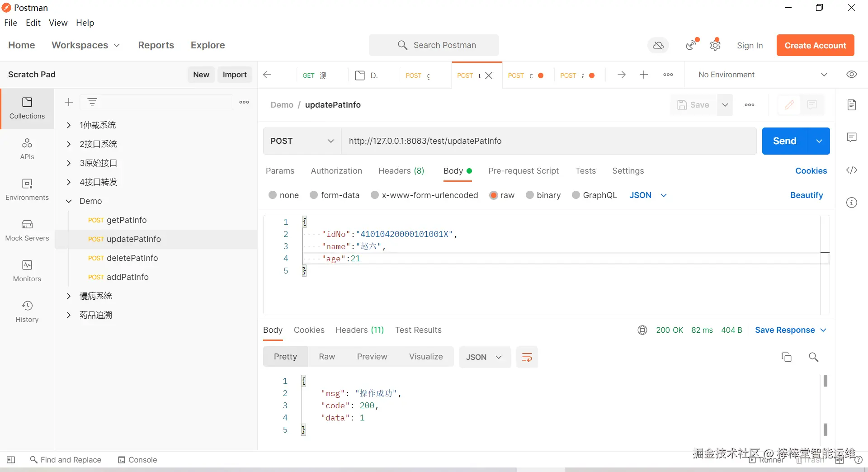Open the No Environment dropdown
868x472 pixels.
click(762, 75)
